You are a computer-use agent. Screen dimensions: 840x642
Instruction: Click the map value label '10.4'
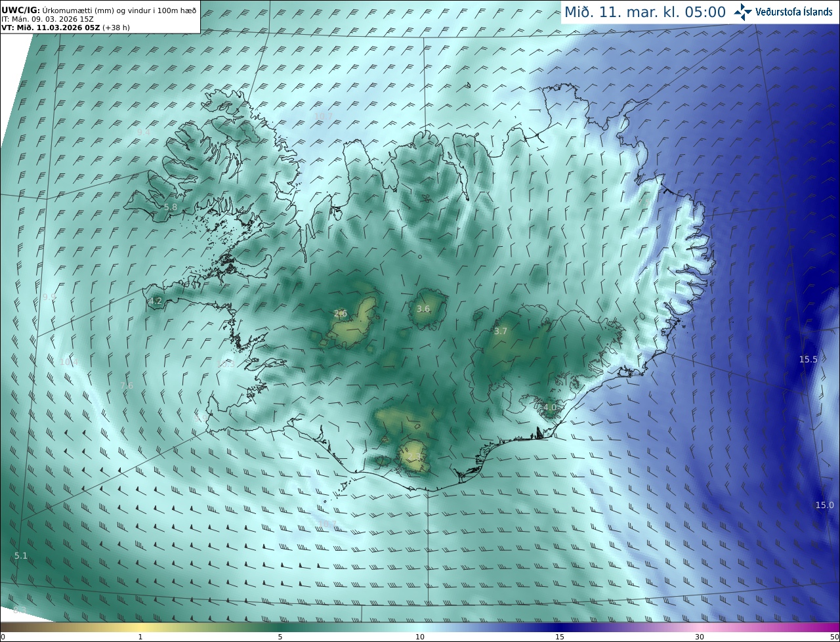click(x=68, y=362)
